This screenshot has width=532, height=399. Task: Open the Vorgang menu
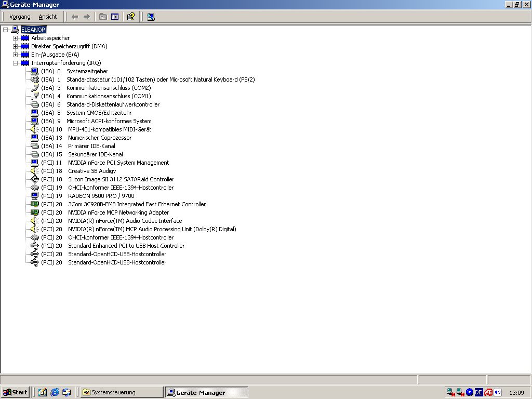tap(20, 17)
